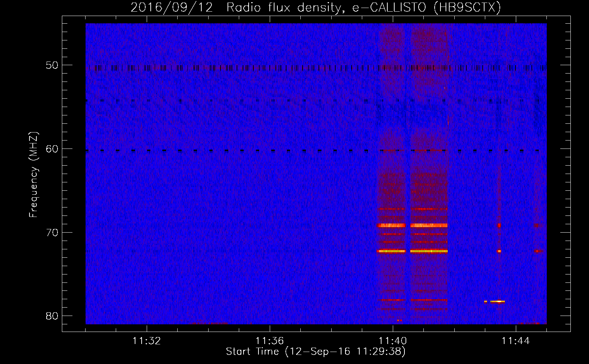Screen dimensions: 589x364
Task: Click the bright burst band near 69 MHz
Action: click(x=413, y=225)
